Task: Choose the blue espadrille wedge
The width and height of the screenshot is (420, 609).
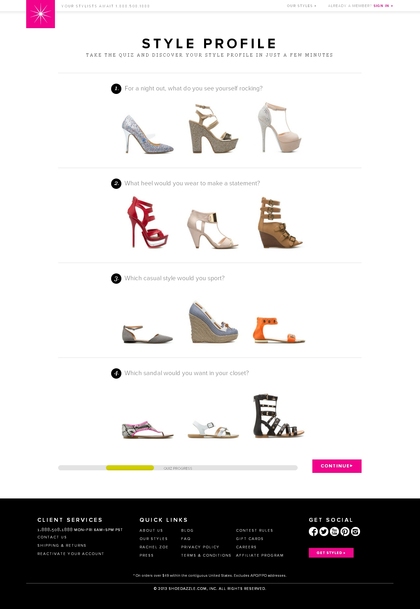Action: (213, 322)
